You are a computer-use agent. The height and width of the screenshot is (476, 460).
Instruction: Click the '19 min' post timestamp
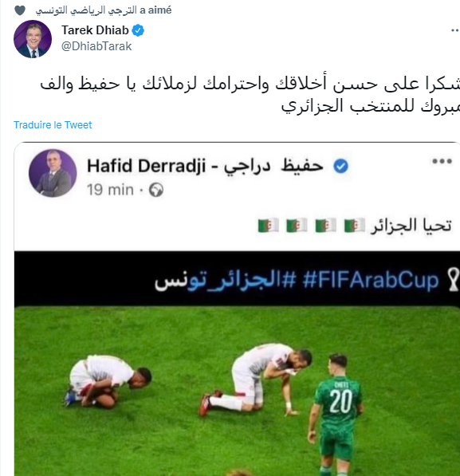point(110,190)
